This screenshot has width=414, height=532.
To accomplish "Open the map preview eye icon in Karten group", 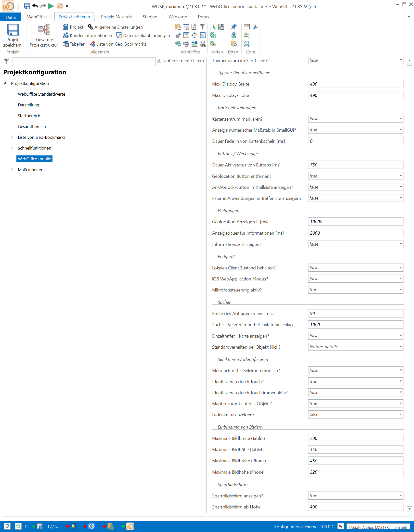I will click(213, 44).
